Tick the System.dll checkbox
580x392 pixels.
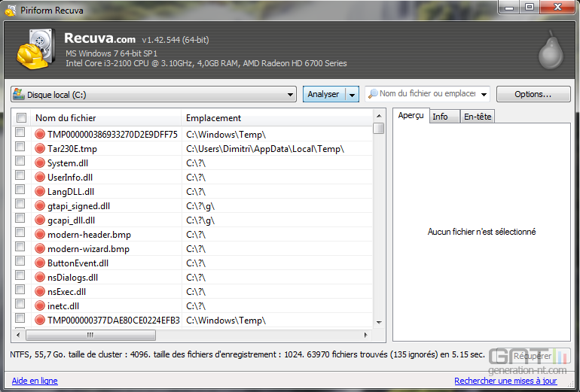[x=20, y=161]
